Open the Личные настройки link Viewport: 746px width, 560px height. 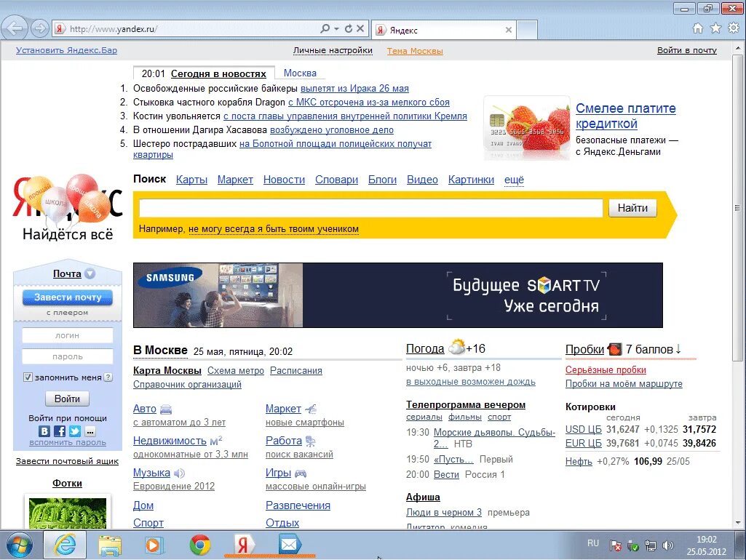(333, 50)
